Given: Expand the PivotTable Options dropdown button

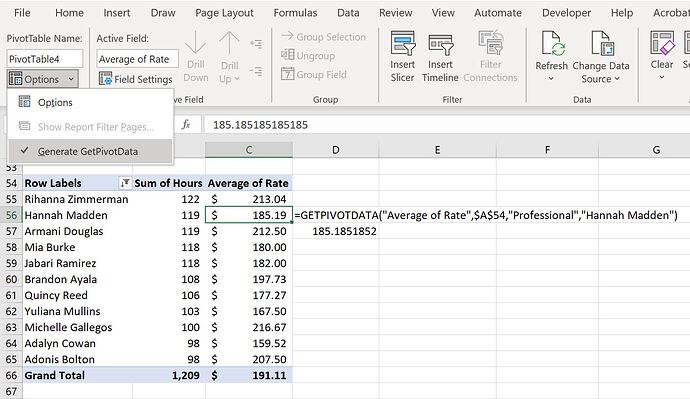Looking at the screenshot, I should 43,79.
